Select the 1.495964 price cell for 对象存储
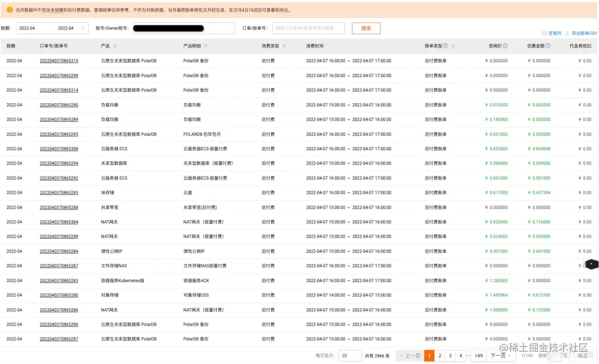The height and width of the screenshot is (364, 599). tap(496, 295)
